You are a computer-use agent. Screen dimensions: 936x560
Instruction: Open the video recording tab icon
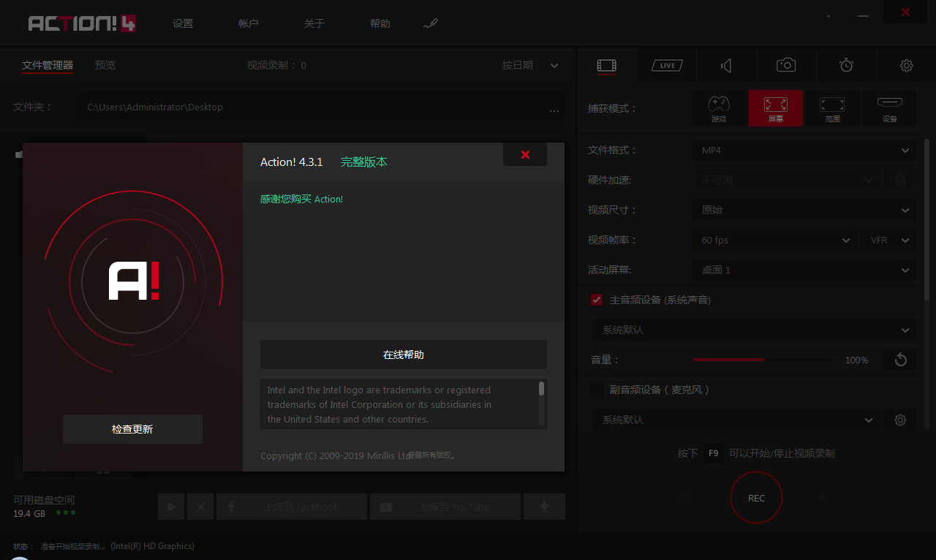click(606, 66)
